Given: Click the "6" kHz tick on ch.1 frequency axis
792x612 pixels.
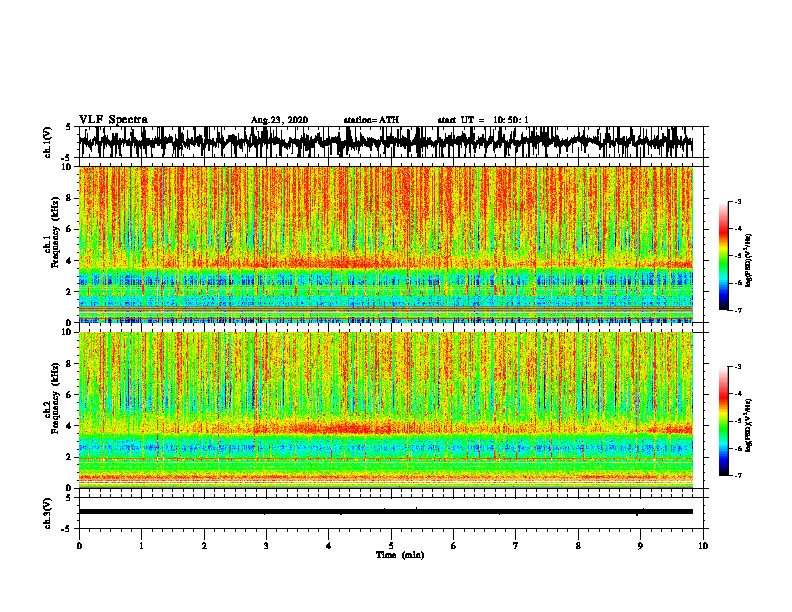Looking at the screenshot, I should coord(71,229).
